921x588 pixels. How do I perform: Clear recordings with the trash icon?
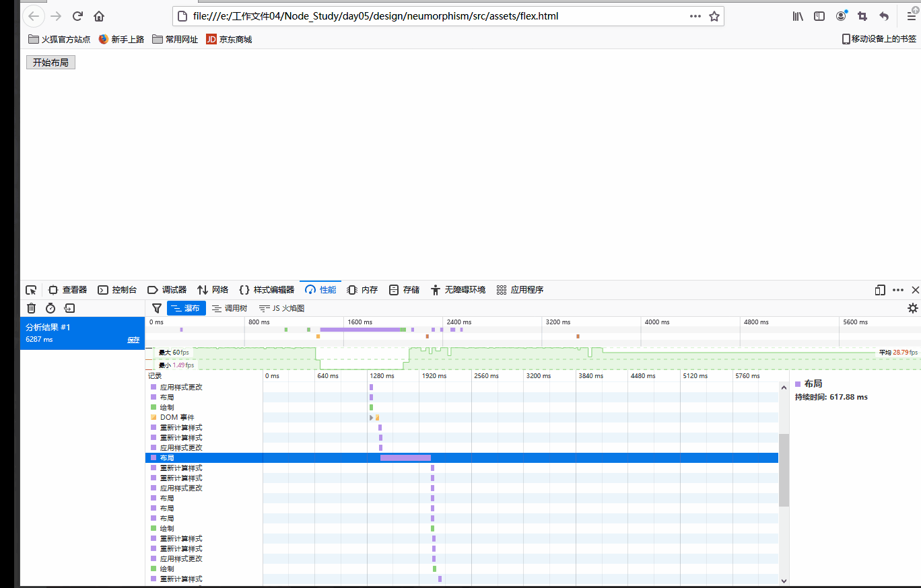tap(31, 308)
